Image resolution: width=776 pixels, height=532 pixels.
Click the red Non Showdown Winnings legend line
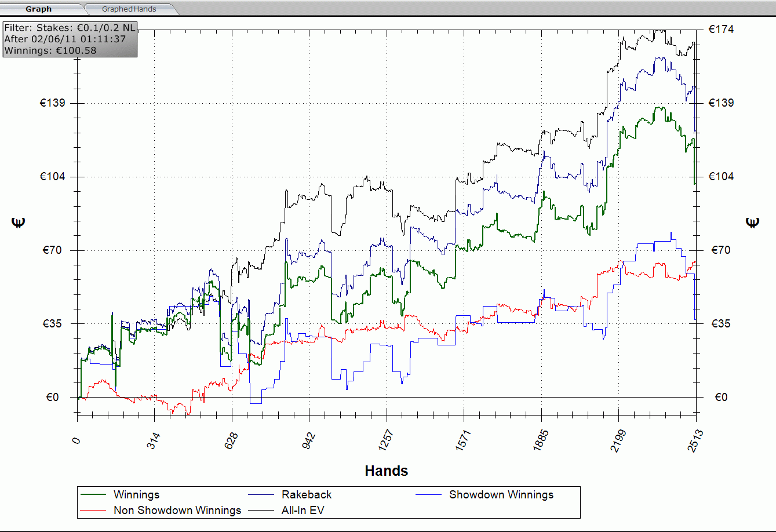93,510
